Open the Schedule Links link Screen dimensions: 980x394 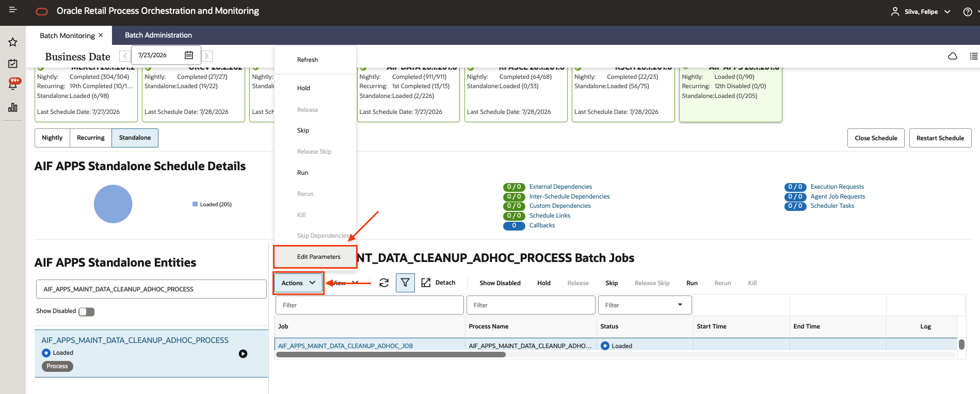[550, 216]
